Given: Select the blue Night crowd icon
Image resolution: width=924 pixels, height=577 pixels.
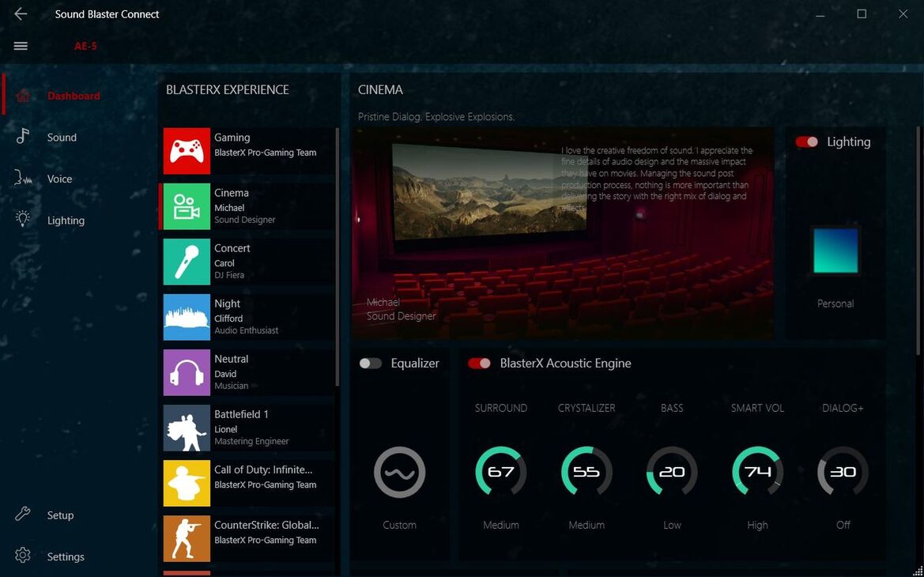Looking at the screenshot, I should 187,317.
